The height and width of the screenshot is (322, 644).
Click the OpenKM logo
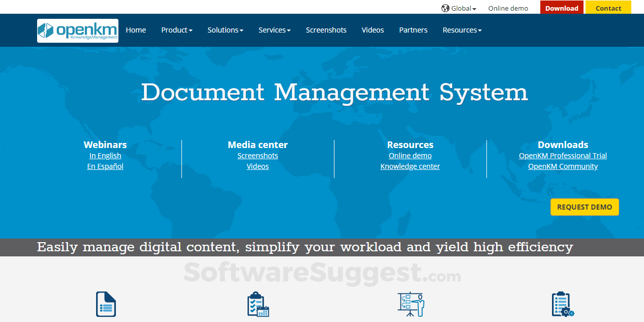pyautogui.click(x=78, y=31)
